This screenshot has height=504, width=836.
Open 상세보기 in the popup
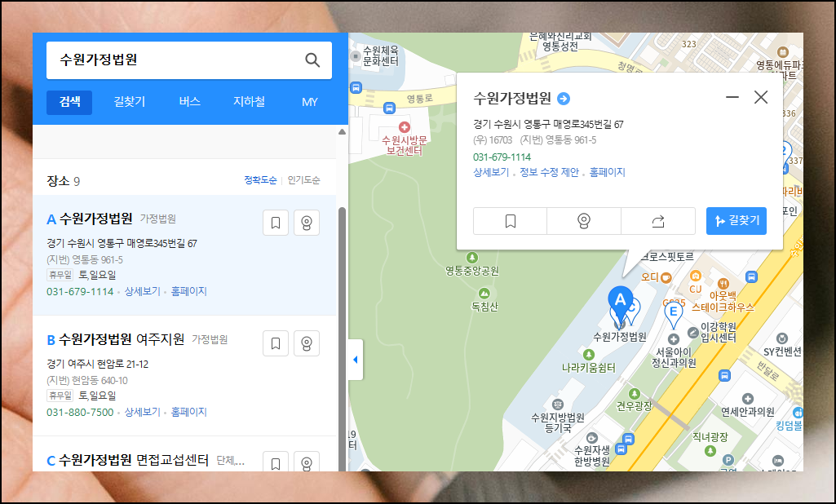[491, 172]
